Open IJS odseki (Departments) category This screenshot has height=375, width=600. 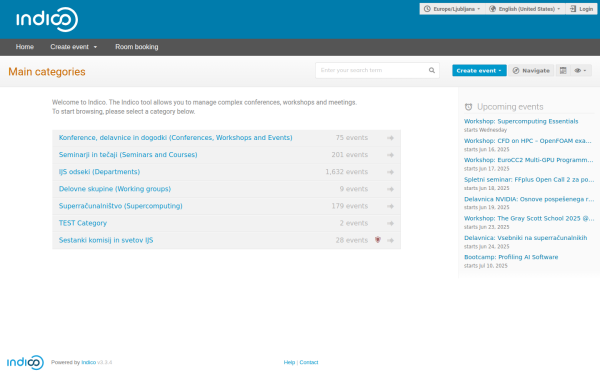(x=99, y=172)
